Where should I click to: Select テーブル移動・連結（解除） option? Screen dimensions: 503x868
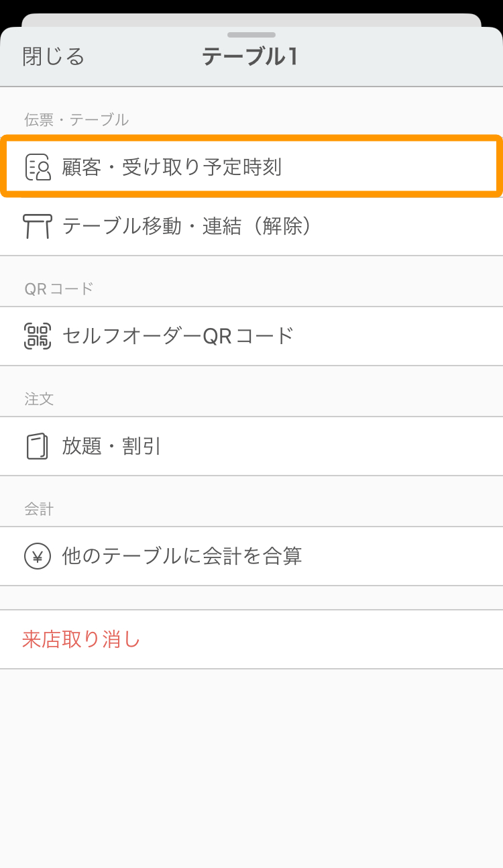tap(251, 226)
